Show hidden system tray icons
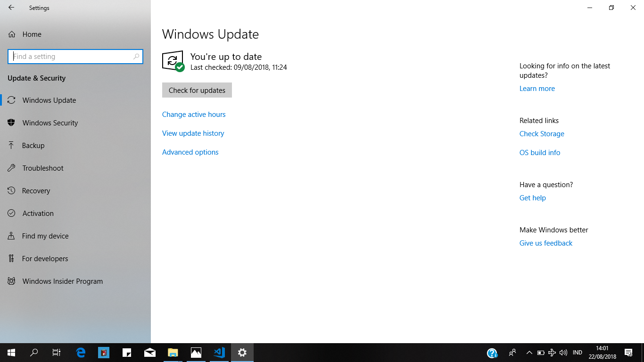This screenshot has height=362, width=644. [x=529, y=352]
